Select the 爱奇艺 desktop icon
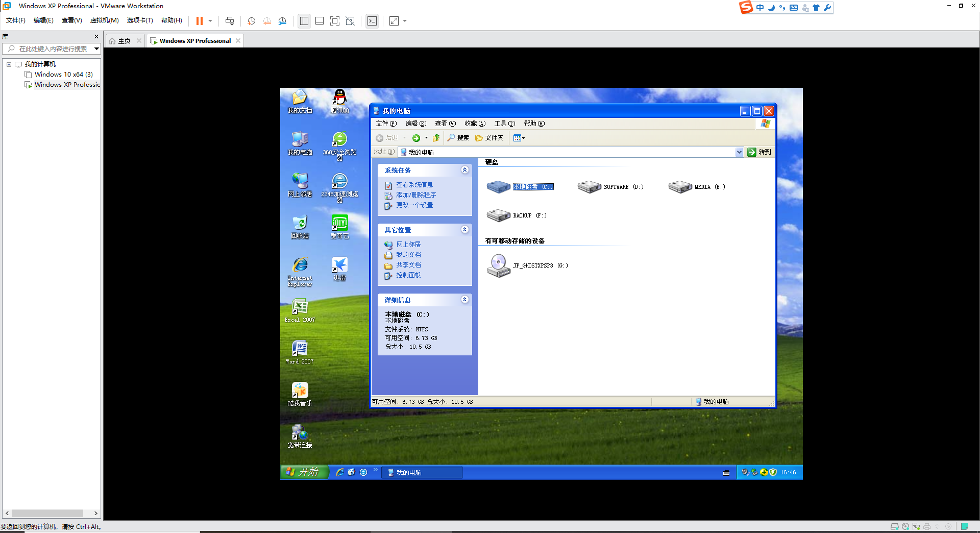Image resolution: width=980 pixels, height=533 pixels. click(339, 227)
